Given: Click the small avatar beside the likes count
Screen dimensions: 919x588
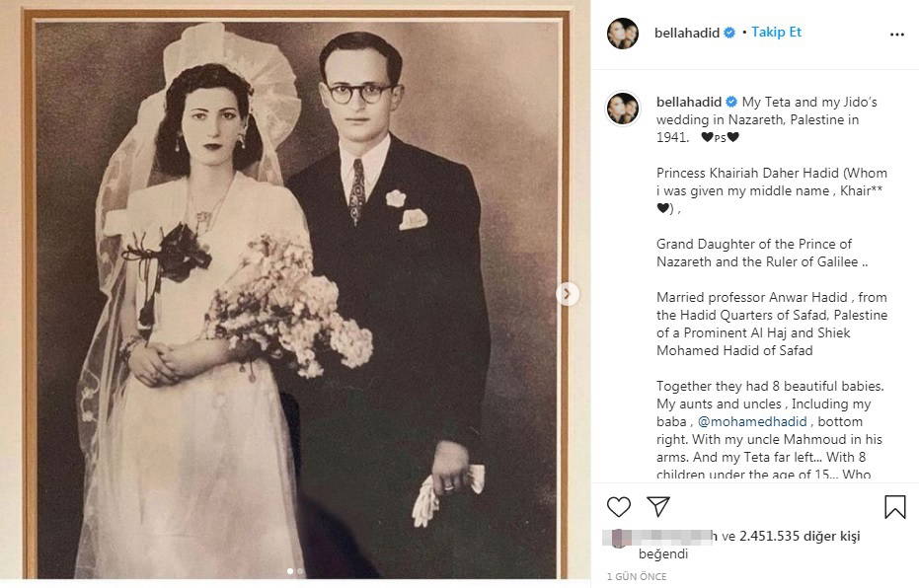Looking at the screenshot, I should click(x=617, y=537).
